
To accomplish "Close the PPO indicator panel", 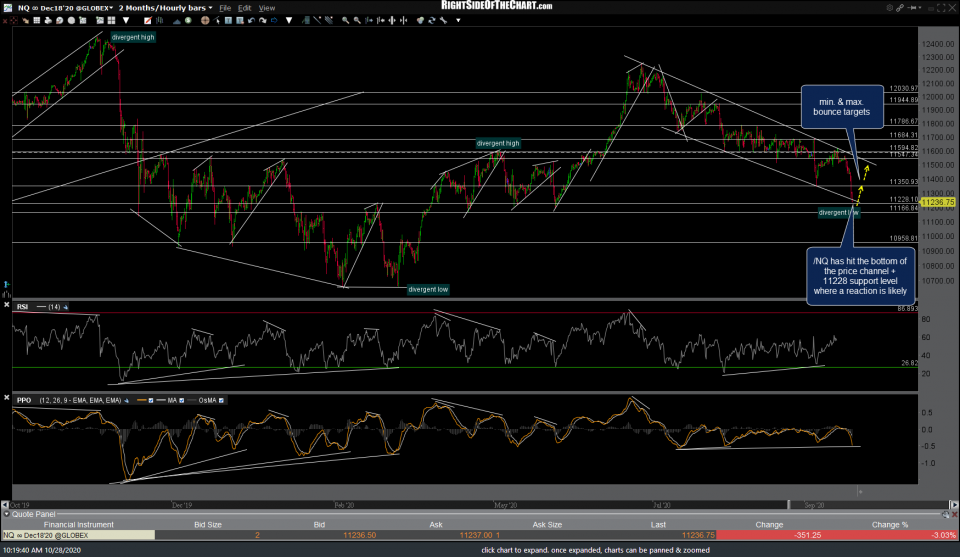I will [7, 398].
